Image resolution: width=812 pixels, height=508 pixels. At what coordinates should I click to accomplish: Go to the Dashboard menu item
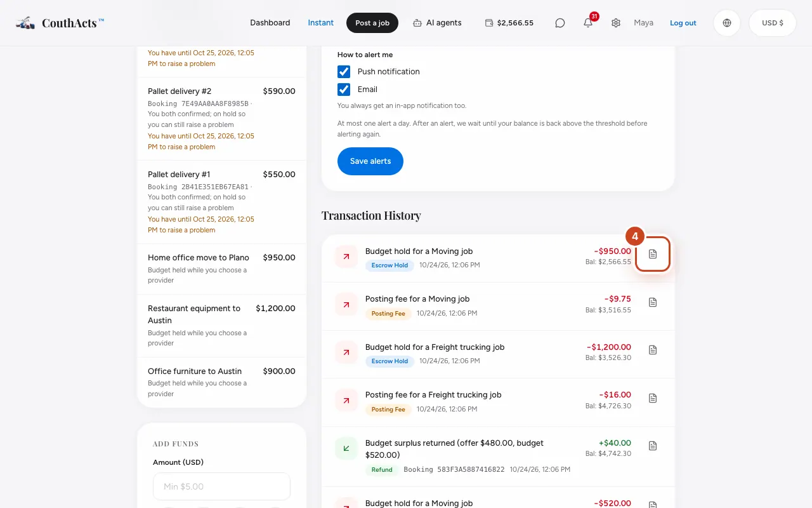click(x=270, y=23)
